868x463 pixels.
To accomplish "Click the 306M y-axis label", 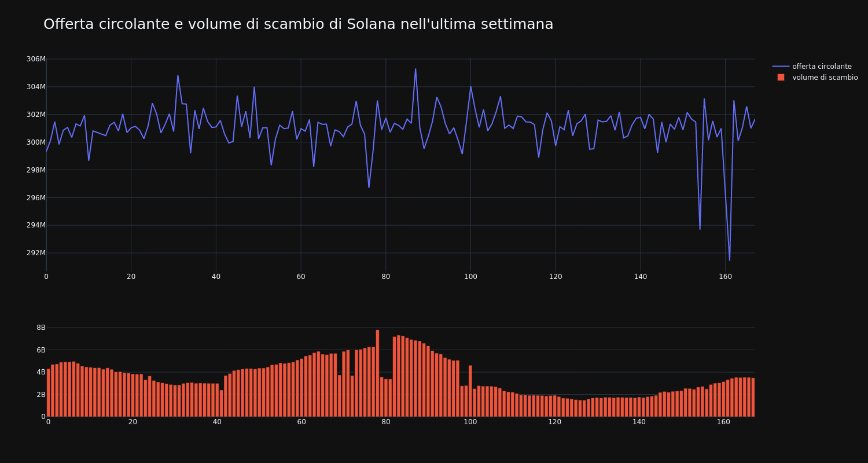I will [x=36, y=59].
